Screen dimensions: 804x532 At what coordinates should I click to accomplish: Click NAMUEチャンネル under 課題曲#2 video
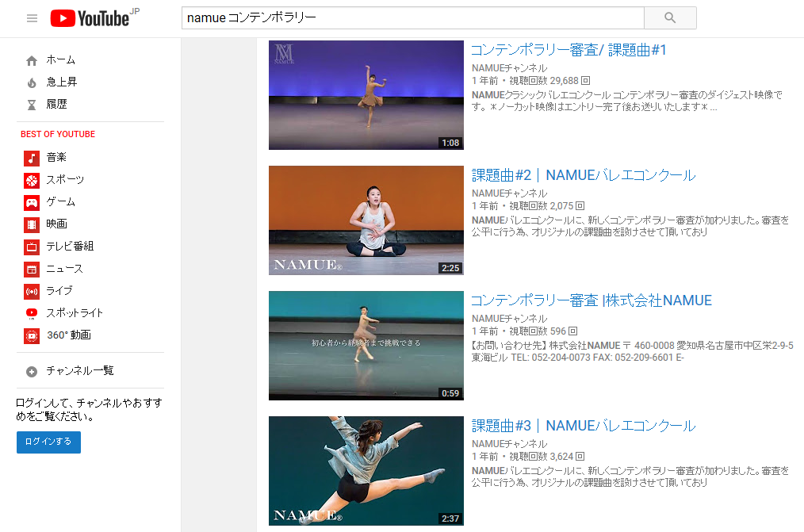509,193
